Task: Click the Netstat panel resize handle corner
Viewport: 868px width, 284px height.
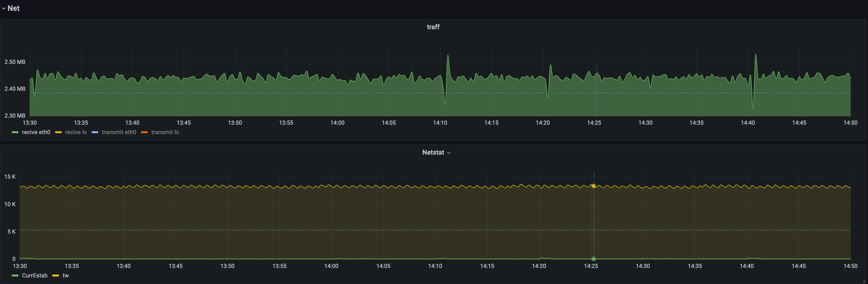Action: 864,281
